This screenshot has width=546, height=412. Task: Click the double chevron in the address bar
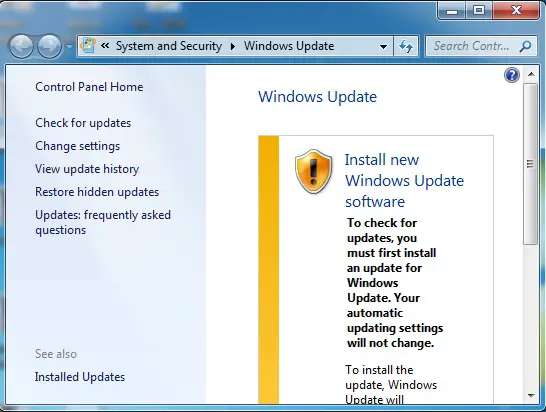105,46
